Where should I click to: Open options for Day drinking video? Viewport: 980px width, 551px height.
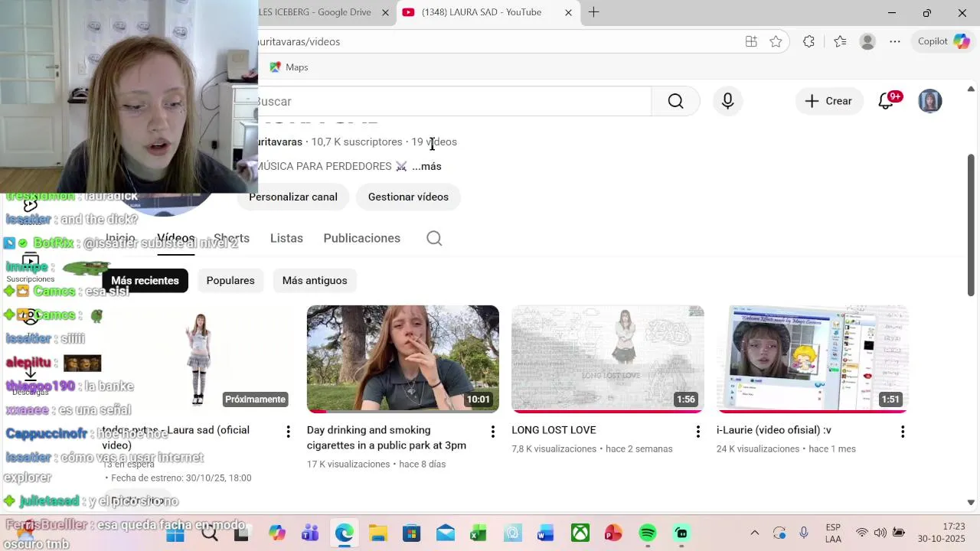click(x=493, y=432)
